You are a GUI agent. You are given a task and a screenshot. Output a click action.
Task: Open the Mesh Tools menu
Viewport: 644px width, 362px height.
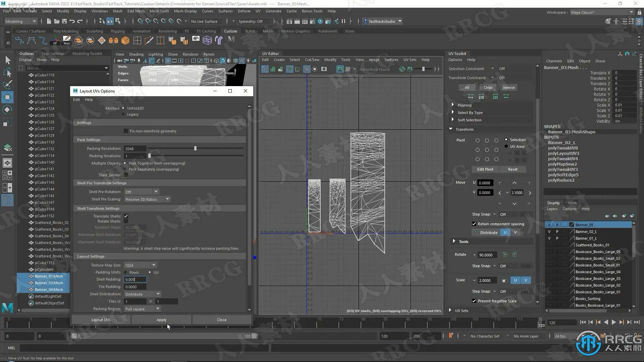coord(159,11)
